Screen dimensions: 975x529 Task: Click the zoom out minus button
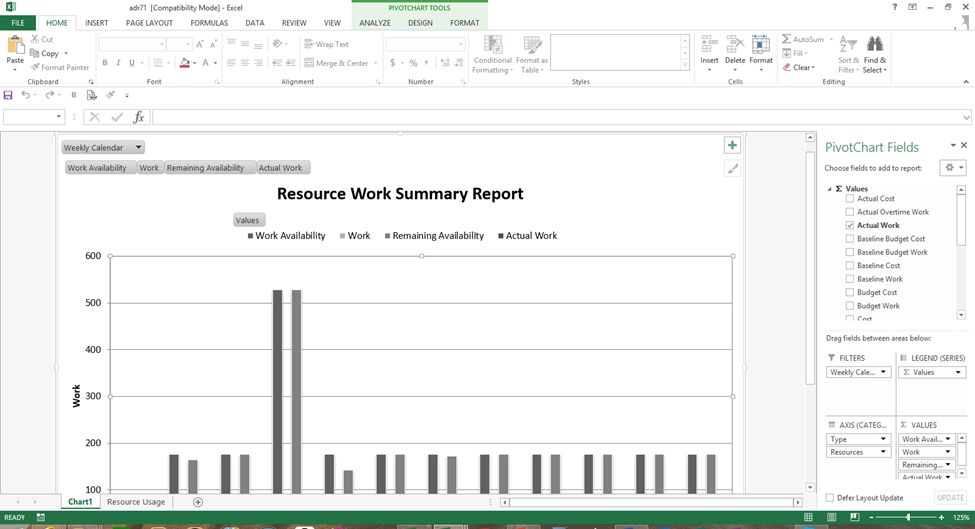[871, 517]
